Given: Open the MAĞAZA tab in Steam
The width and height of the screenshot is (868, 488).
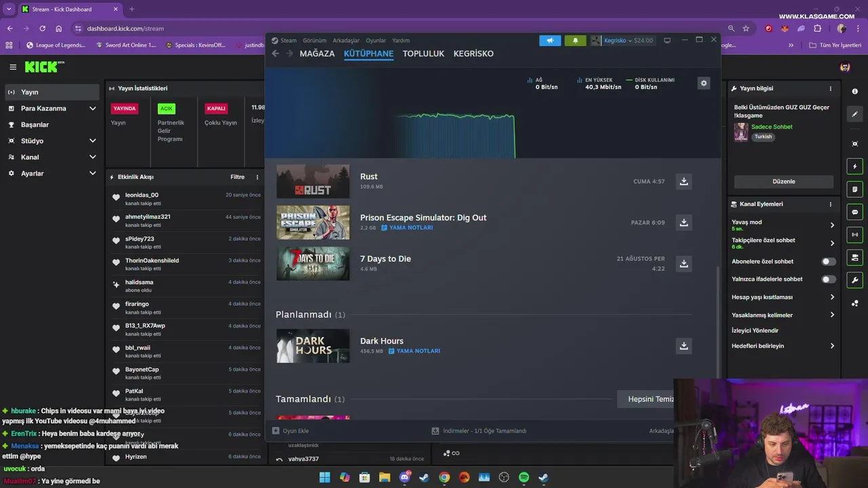Looking at the screenshot, I should point(317,54).
